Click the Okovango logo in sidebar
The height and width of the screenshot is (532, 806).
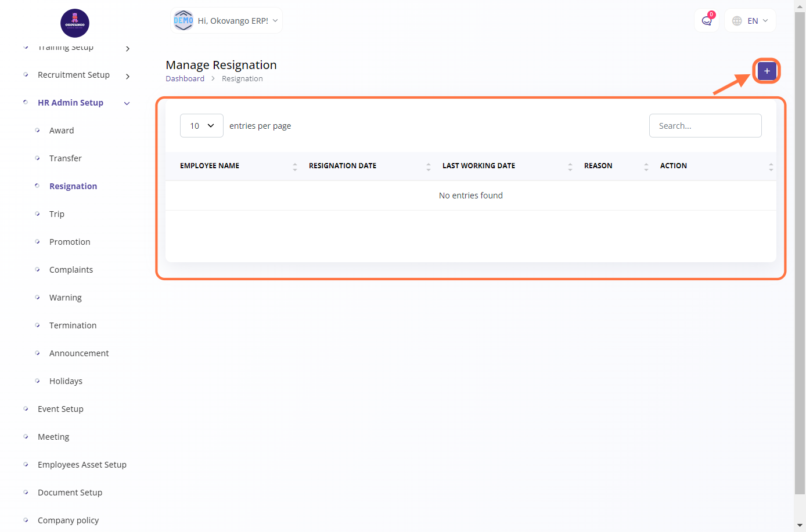[75, 23]
